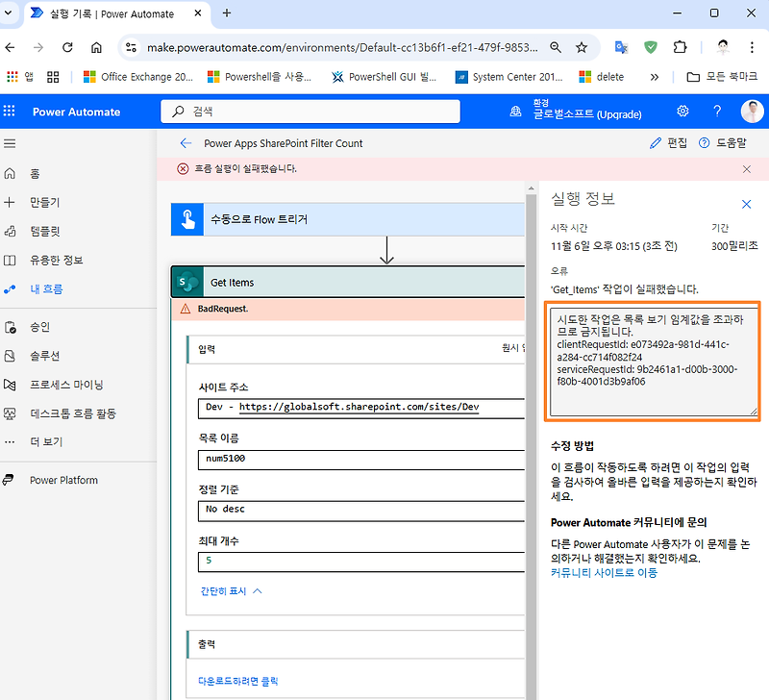Open the Power Automate settings gear
The width and height of the screenshot is (769, 700).
[x=682, y=112]
